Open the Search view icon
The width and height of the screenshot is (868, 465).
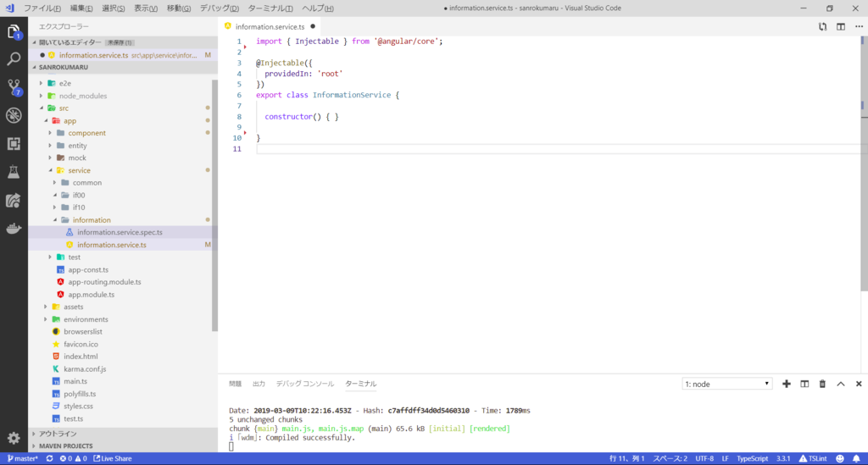click(x=14, y=58)
